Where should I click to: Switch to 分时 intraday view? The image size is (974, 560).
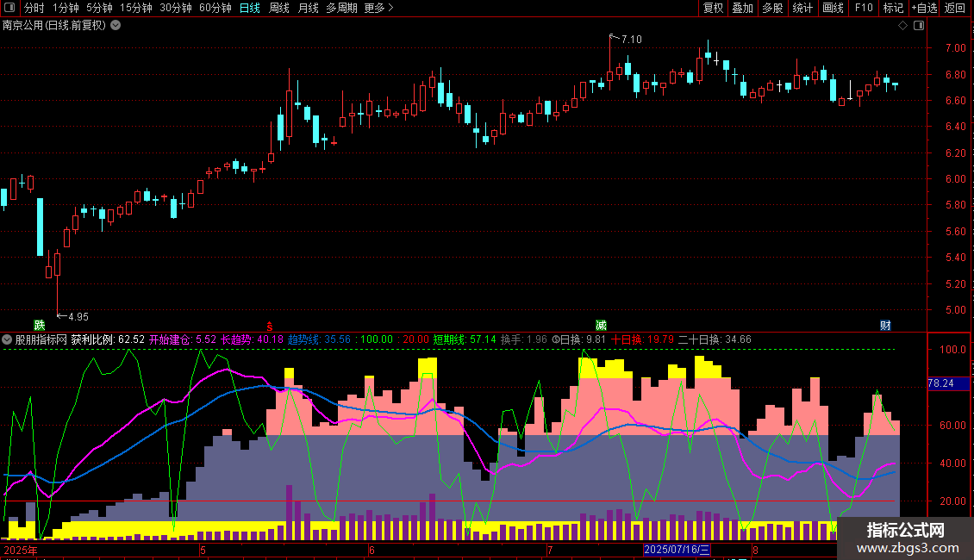(x=34, y=8)
